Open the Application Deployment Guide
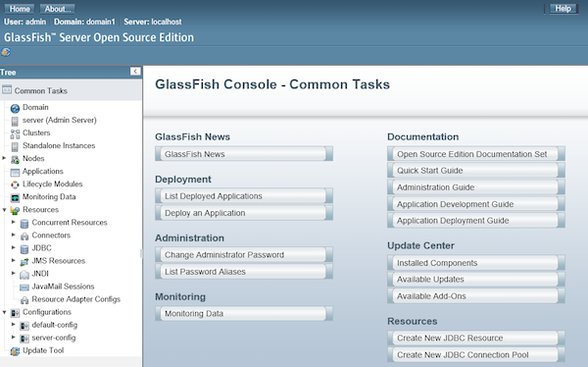588x367 pixels. (476, 221)
